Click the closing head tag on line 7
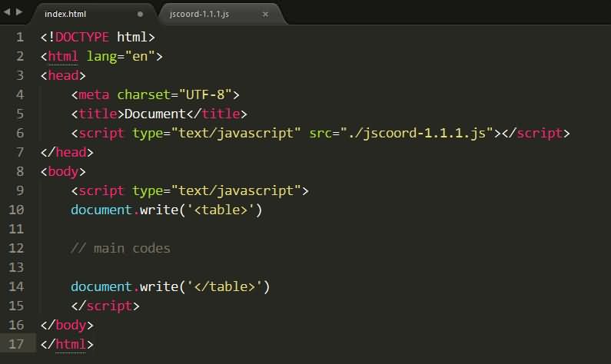 tap(67, 152)
